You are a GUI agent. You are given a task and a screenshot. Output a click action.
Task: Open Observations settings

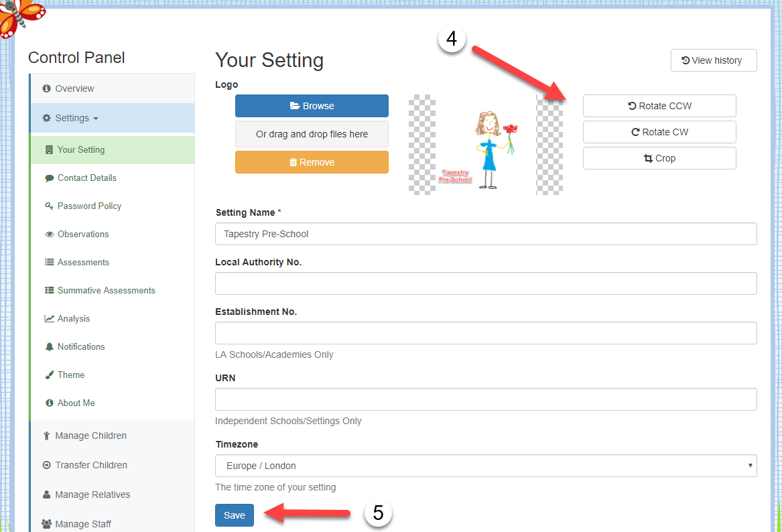click(113, 235)
